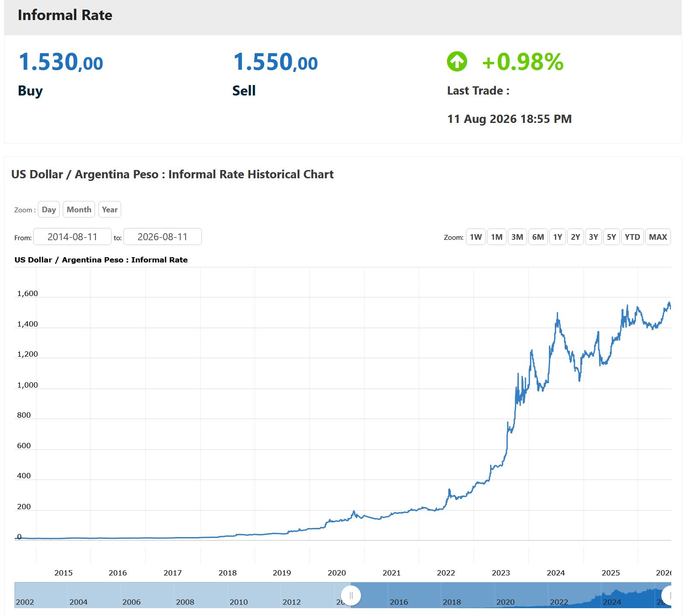This screenshot has width=694, height=616.
Task: Select the YTD zoom range
Action: point(632,237)
